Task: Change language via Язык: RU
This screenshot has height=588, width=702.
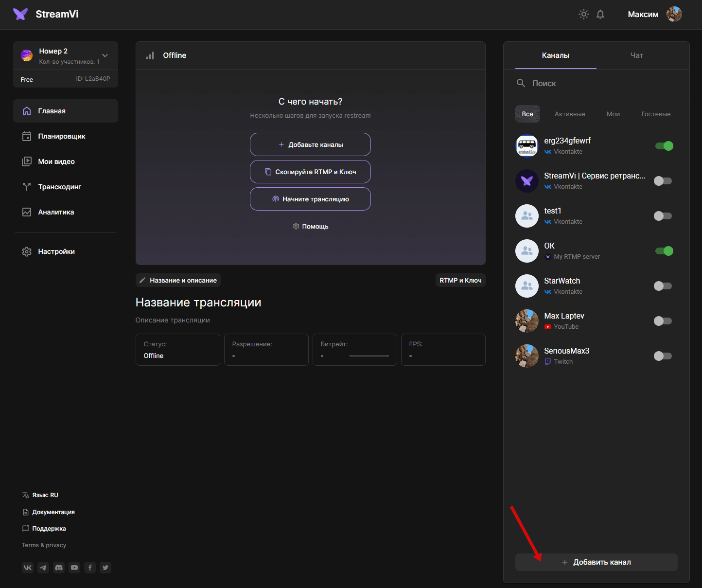Action: [40, 495]
